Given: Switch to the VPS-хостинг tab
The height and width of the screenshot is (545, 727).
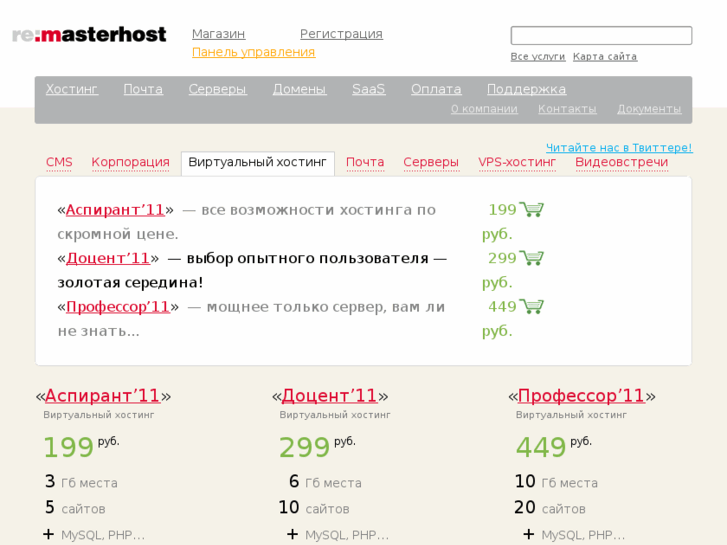Looking at the screenshot, I should click(517, 162).
